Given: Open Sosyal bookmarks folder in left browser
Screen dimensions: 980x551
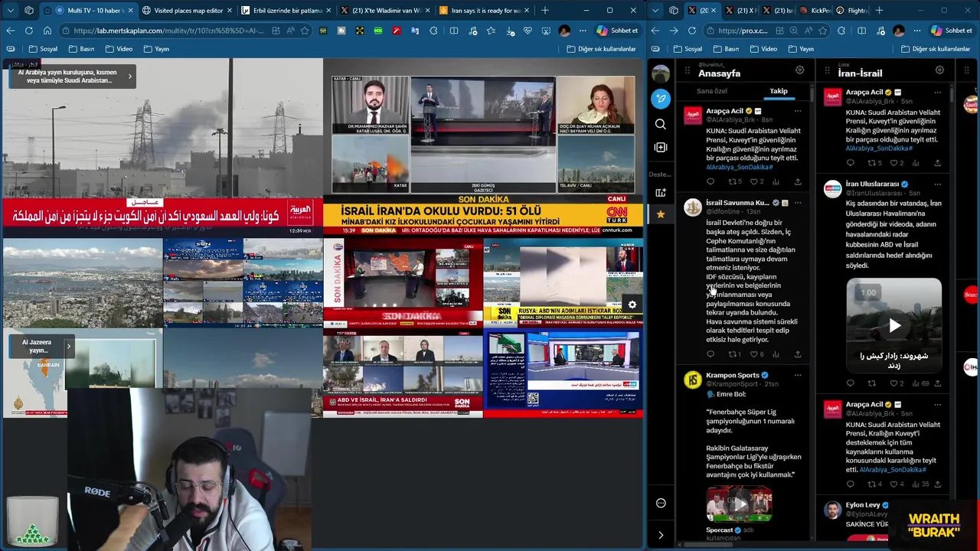Looking at the screenshot, I should coord(43,49).
